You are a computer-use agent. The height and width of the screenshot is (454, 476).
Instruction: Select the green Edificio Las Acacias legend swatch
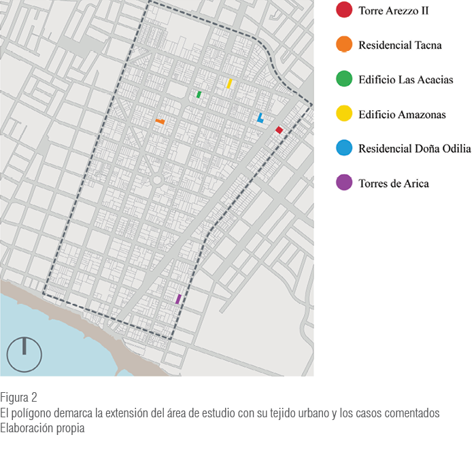click(x=344, y=80)
